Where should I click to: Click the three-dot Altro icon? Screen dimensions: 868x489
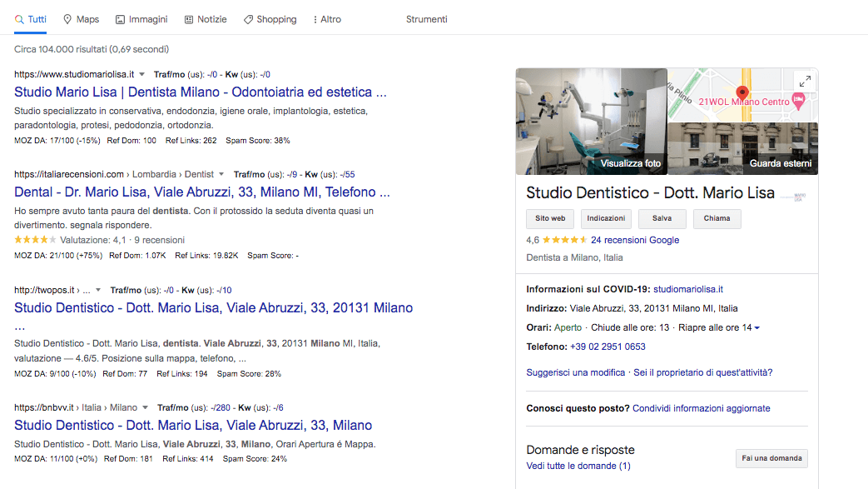pyautogui.click(x=315, y=19)
